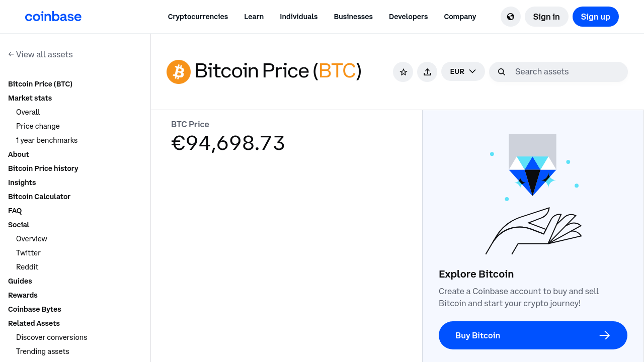Open the EUR currency dropdown
Image resolution: width=644 pixels, height=362 pixels.
point(463,71)
